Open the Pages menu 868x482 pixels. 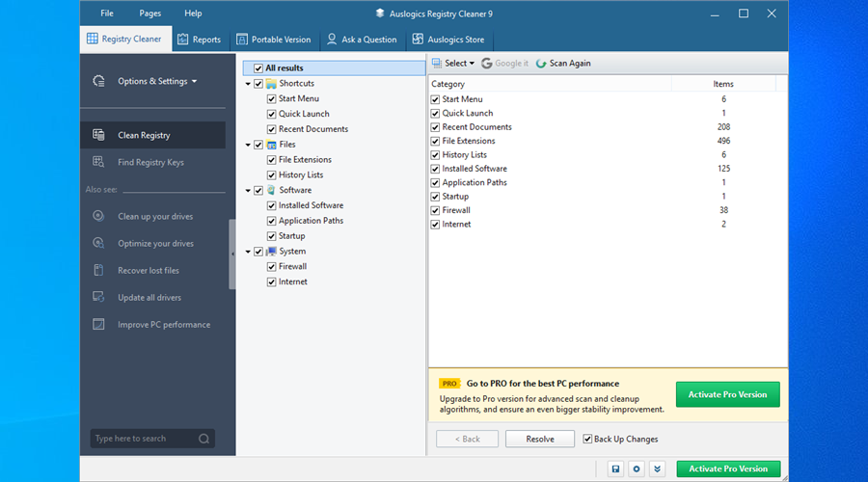pos(149,13)
